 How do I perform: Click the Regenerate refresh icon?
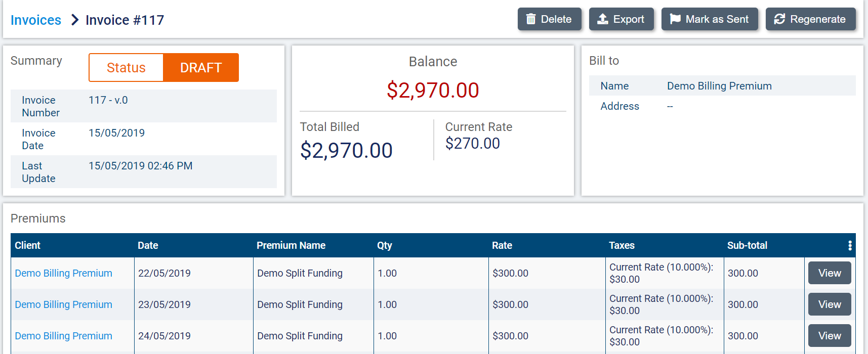coord(779,19)
